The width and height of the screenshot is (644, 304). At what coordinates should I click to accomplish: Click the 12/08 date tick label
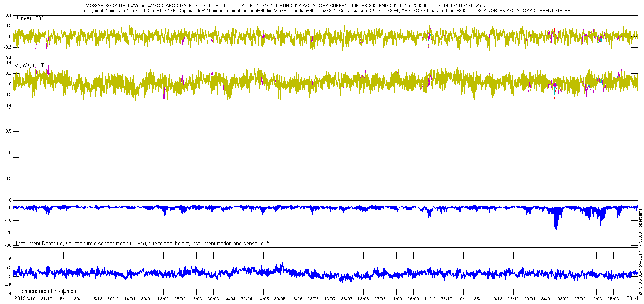click(x=363, y=299)
